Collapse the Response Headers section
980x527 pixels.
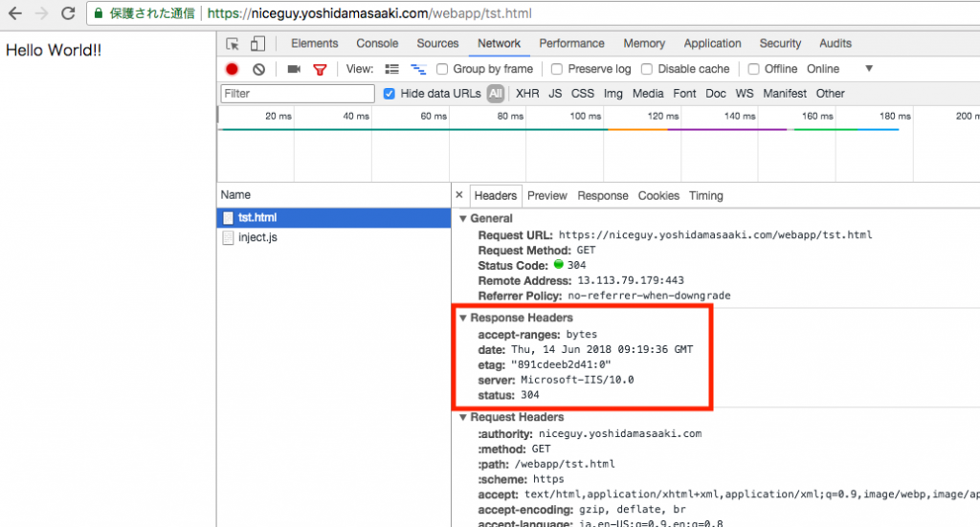point(463,318)
